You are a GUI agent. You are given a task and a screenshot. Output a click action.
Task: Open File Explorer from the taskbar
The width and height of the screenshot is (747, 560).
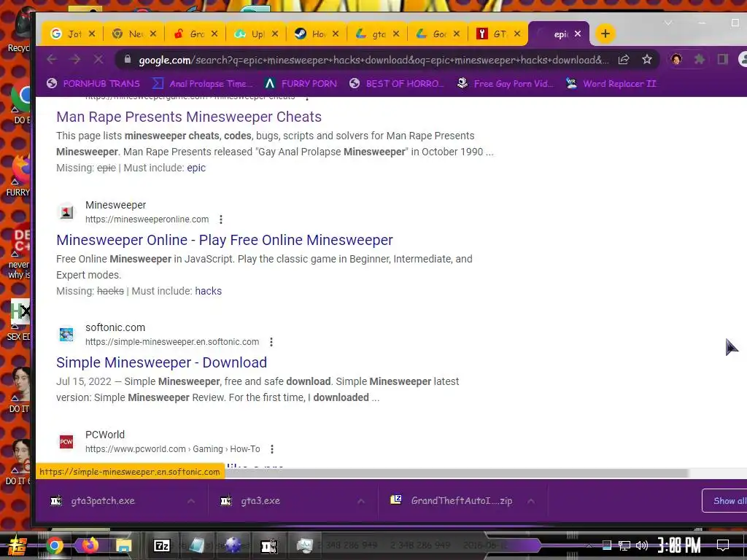[x=123, y=545]
